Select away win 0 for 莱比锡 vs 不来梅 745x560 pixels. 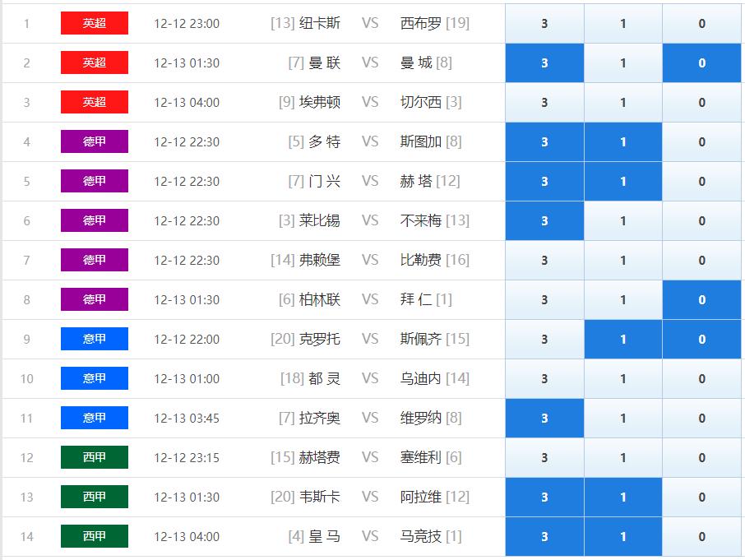point(701,220)
